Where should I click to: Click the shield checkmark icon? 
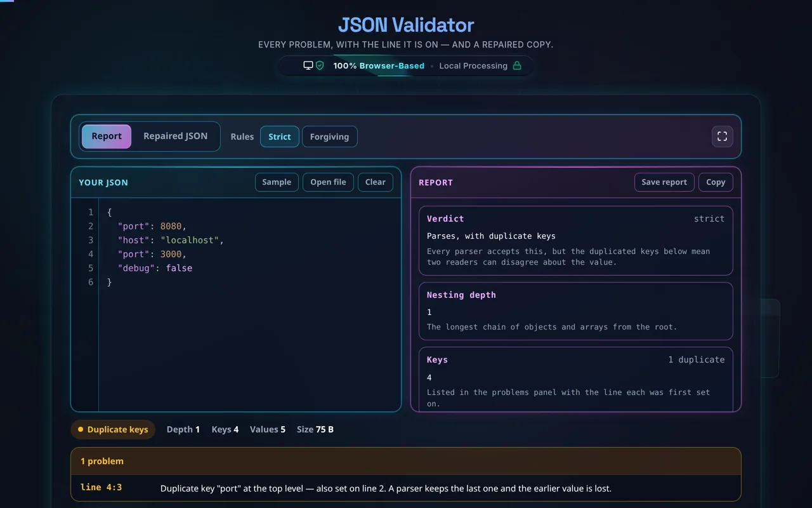pos(320,65)
